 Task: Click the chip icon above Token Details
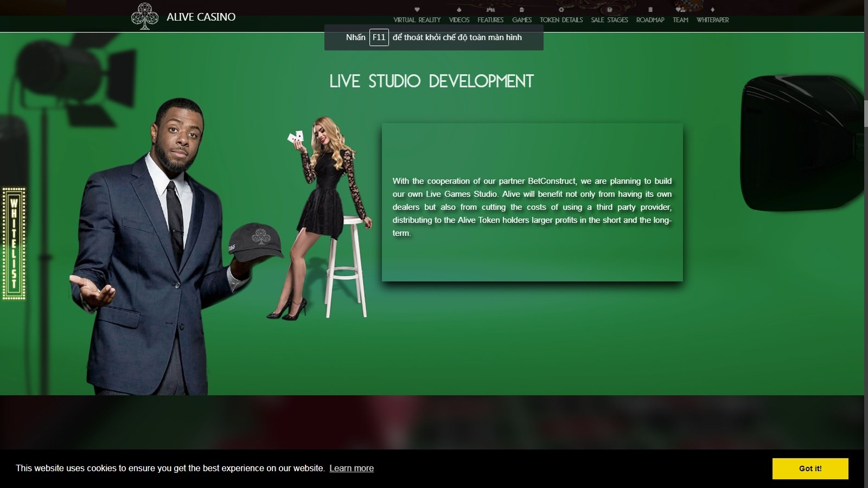tap(561, 10)
